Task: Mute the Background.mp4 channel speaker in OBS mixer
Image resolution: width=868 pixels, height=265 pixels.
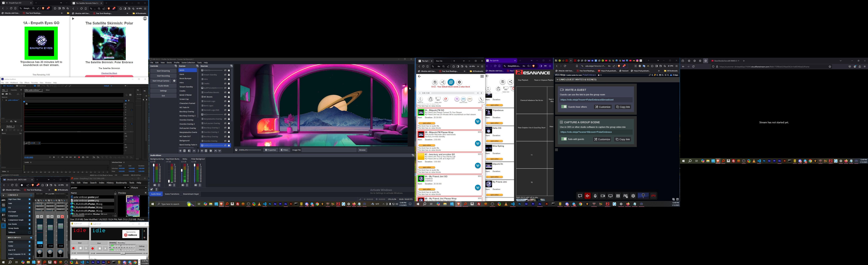Action: tap(155, 185)
